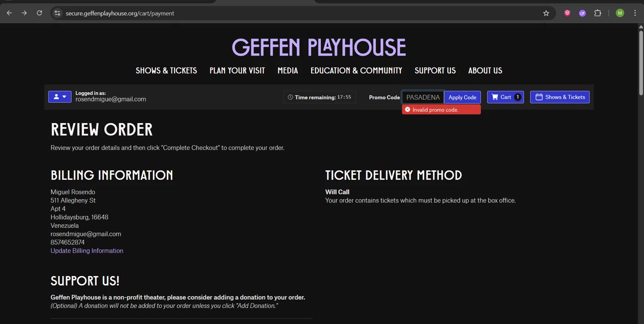
Task: Click the error X icon in invalid promo message
Action: [x=407, y=110]
